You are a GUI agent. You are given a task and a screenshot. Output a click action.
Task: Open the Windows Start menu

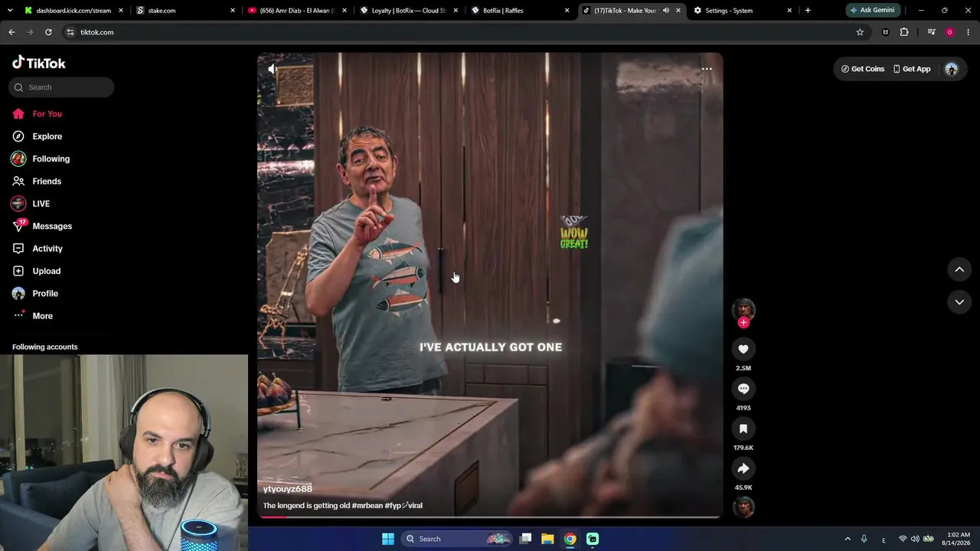point(388,539)
